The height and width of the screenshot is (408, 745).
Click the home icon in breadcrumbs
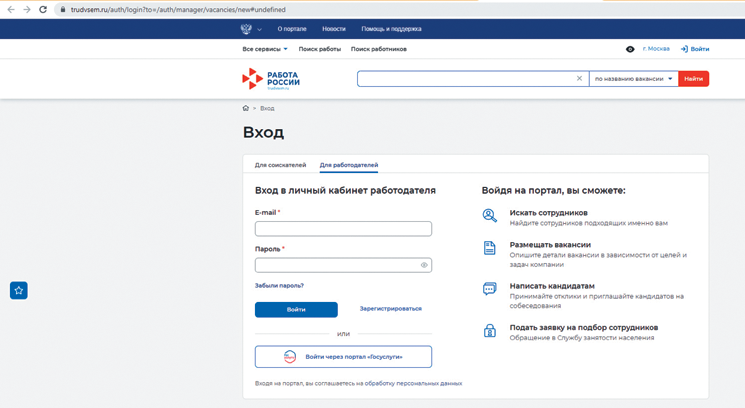[x=246, y=108]
